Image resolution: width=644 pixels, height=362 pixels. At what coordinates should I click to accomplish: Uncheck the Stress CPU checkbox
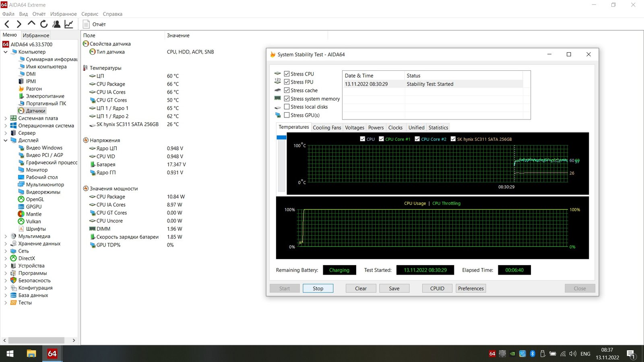[287, 74]
